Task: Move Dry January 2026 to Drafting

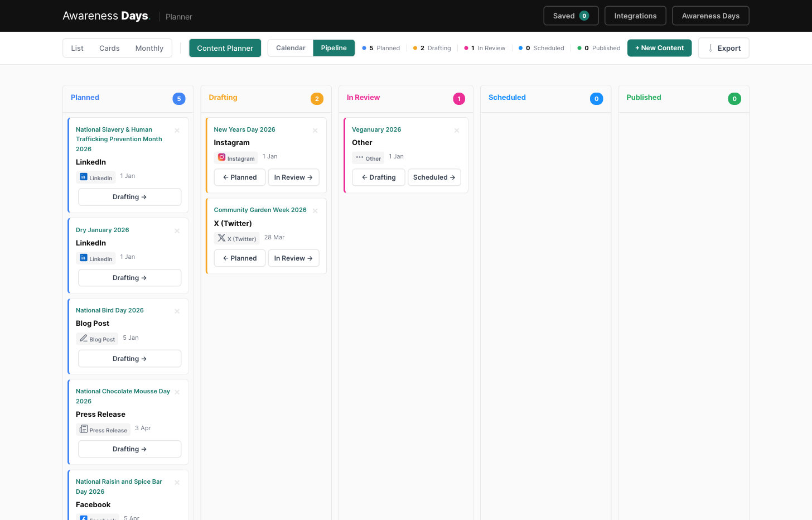Action: [129, 278]
